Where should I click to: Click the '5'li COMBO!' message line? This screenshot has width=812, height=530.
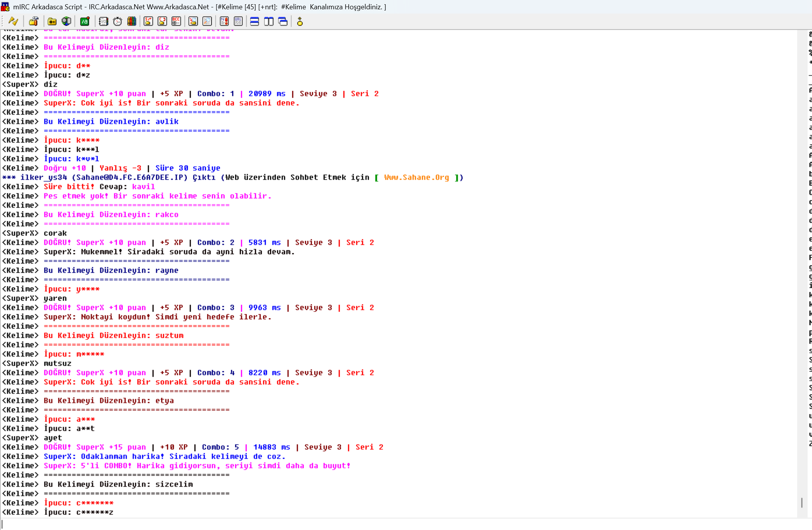click(176, 466)
